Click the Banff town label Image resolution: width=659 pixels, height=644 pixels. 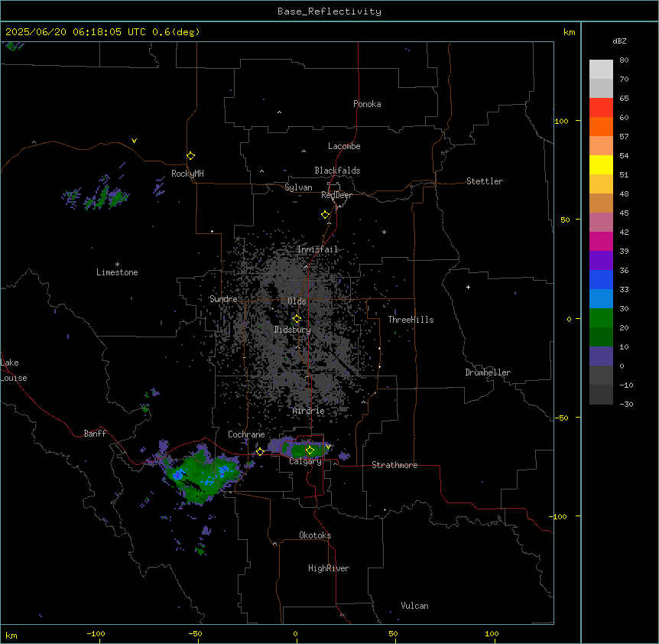coord(95,434)
